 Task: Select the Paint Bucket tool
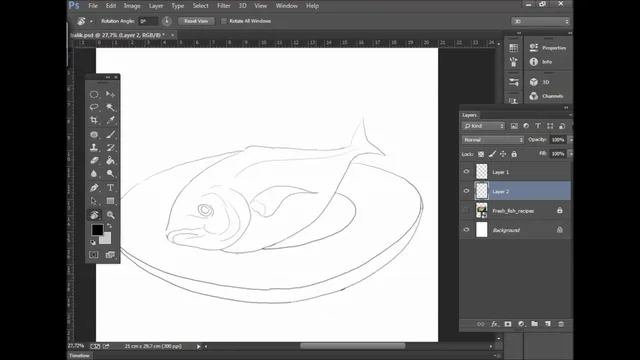tap(110, 160)
